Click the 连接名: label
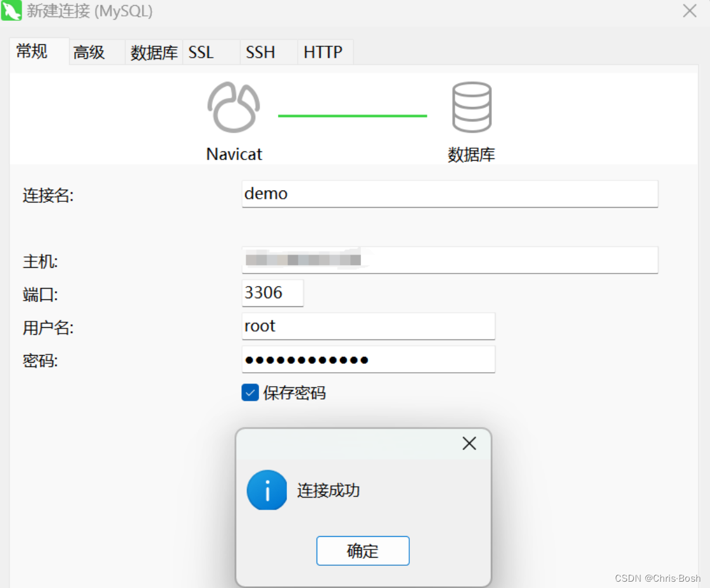 coord(48,196)
